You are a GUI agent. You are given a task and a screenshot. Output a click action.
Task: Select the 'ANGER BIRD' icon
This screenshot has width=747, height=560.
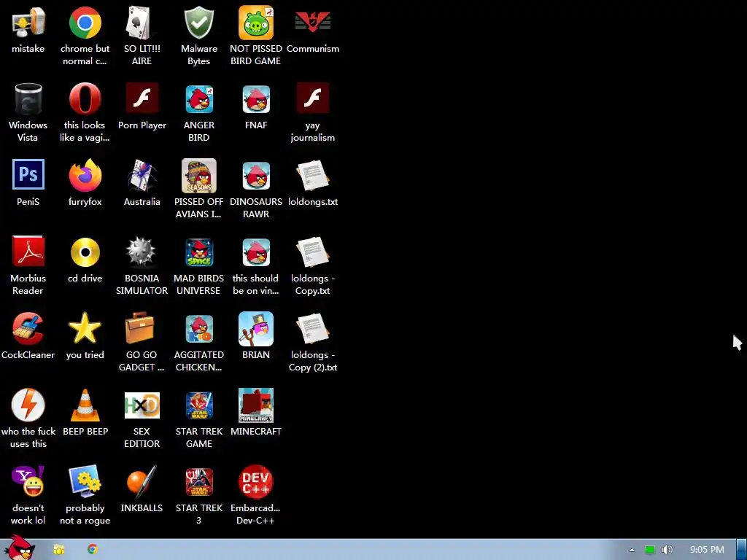pos(198,99)
